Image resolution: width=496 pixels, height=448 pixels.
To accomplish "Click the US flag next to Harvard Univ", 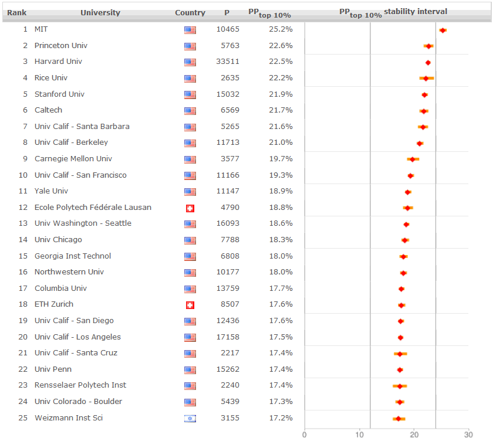I will coord(190,62).
